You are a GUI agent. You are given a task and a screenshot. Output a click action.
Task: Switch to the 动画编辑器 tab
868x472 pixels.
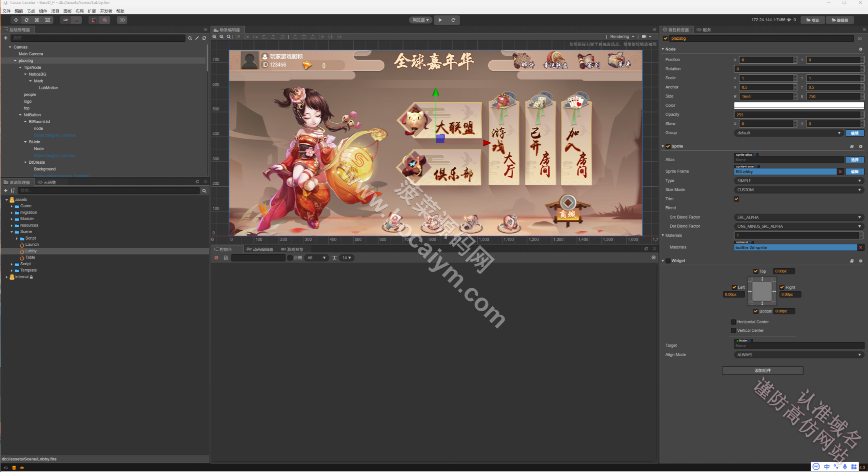coord(260,249)
